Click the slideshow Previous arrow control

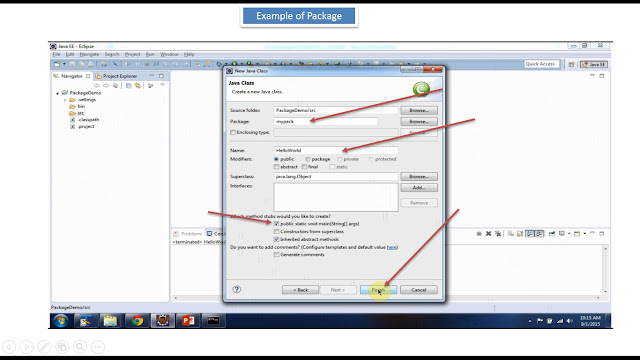pyautogui.click(x=9, y=347)
